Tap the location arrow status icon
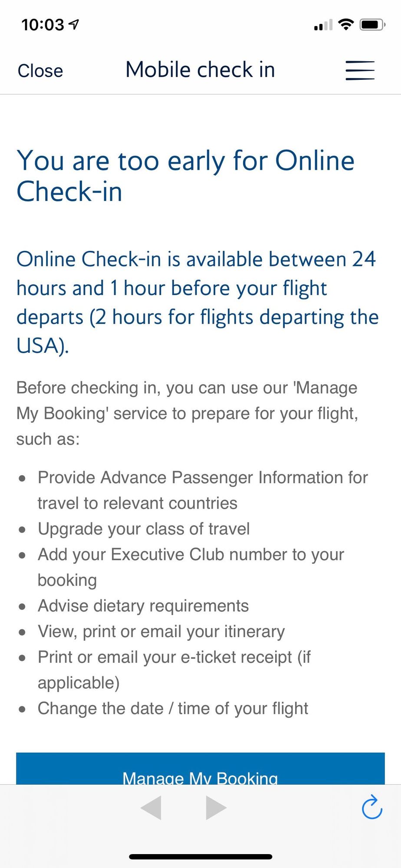Screen dimensions: 401x868 tap(74, 24)
